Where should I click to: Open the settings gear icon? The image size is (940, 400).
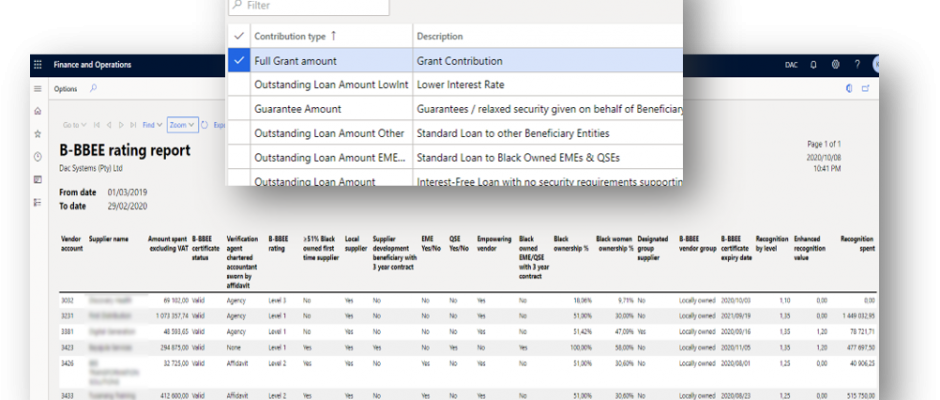coord(836,64)
